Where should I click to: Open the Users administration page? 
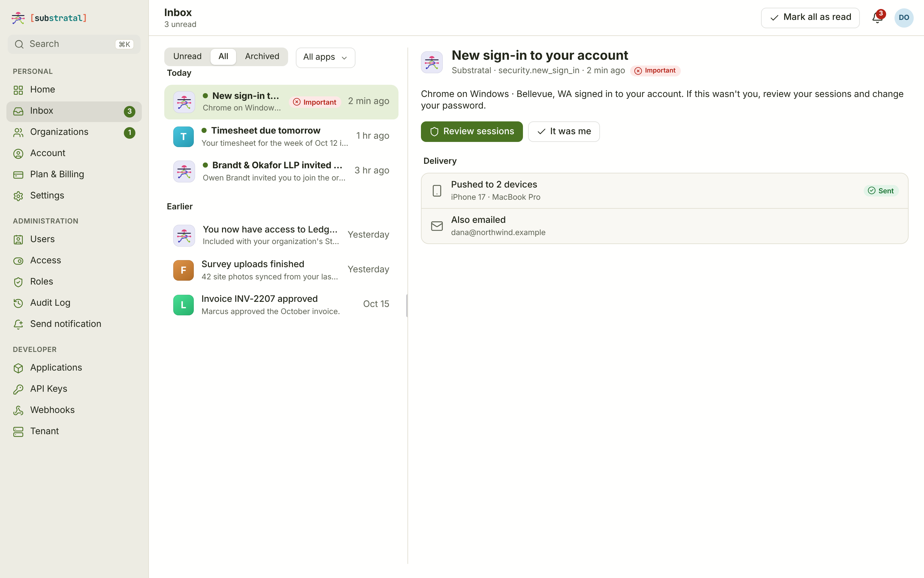click(x=74, y=239)
